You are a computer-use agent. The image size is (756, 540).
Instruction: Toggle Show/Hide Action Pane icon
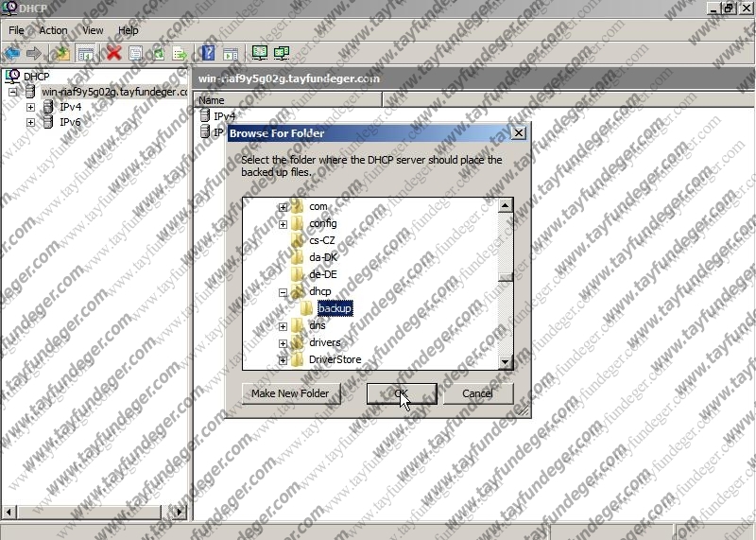[231, 54]
